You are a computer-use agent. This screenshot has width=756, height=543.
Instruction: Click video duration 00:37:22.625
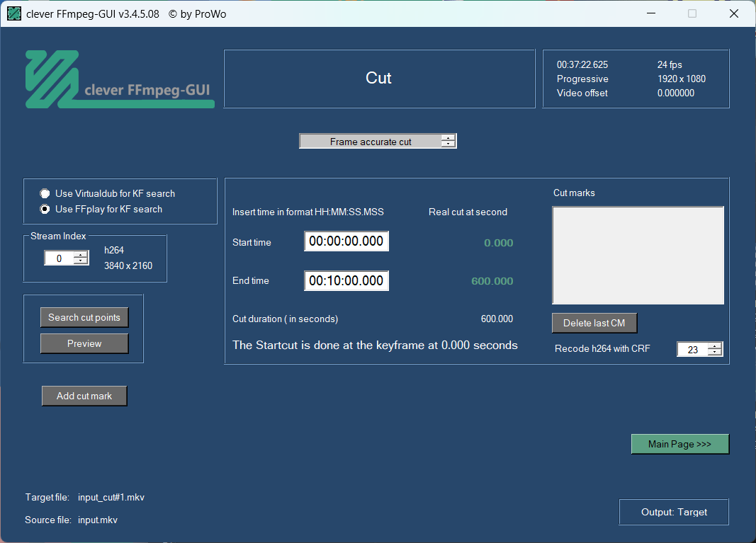pos(582,64)
